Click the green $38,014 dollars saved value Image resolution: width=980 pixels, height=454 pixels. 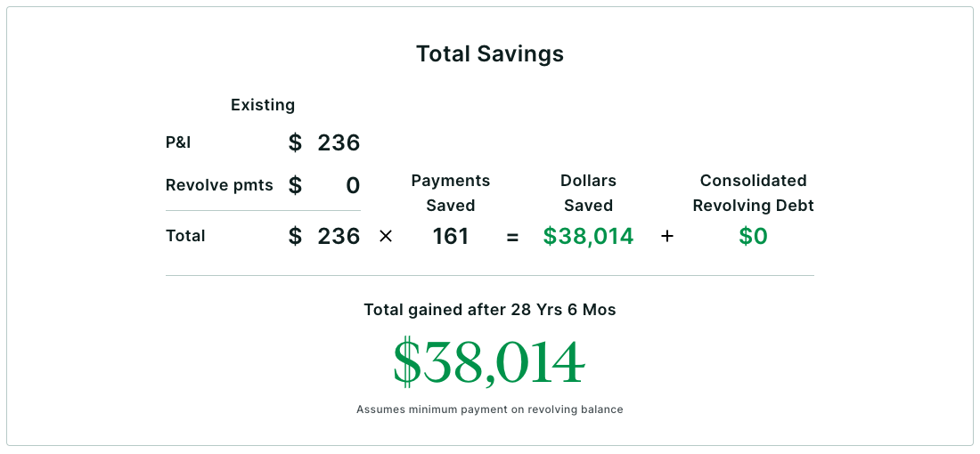point(588,236)
